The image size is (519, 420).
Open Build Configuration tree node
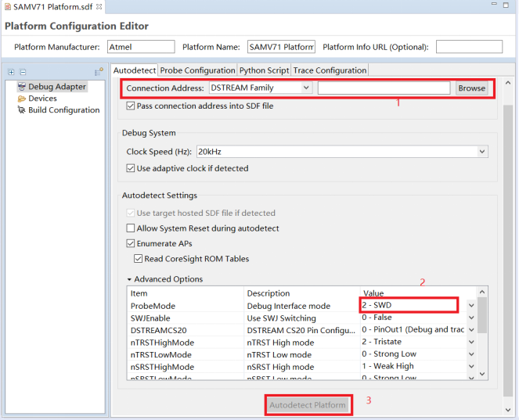pyautogui.click(x=63, y=110)
